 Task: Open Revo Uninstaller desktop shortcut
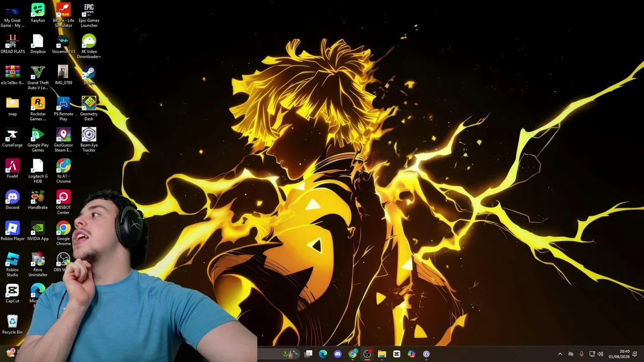coord(38,264)
